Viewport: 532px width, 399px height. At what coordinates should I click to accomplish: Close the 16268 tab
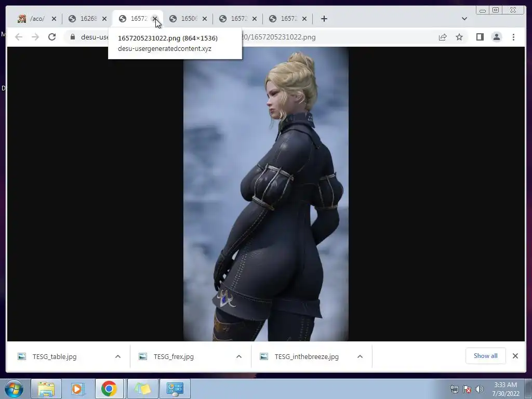104,19
